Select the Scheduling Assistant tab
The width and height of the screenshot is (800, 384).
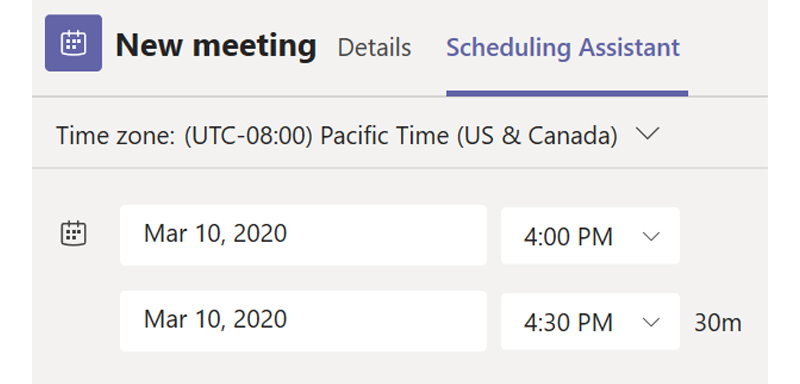pyautogui.click(x=563, y=47)
